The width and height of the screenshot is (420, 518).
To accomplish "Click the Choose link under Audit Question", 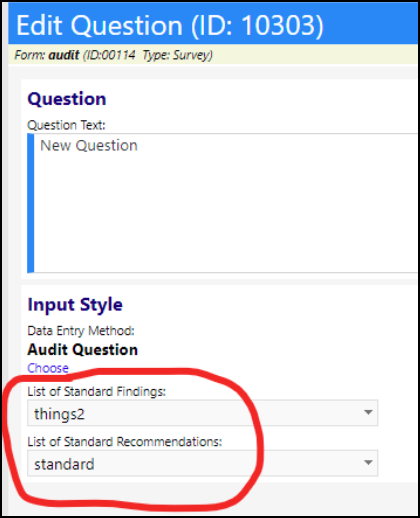I will coord(48,368).
